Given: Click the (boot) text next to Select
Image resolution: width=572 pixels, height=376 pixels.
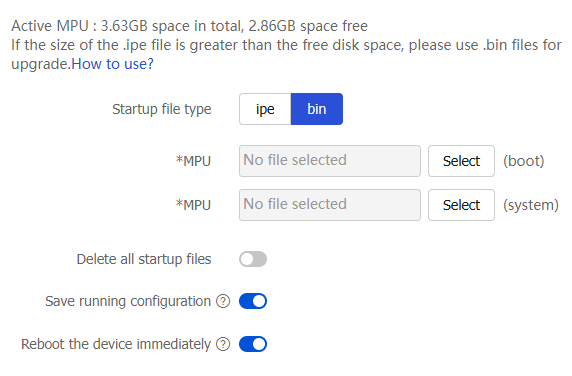Looking at the screenshot, I should (523, 161).
